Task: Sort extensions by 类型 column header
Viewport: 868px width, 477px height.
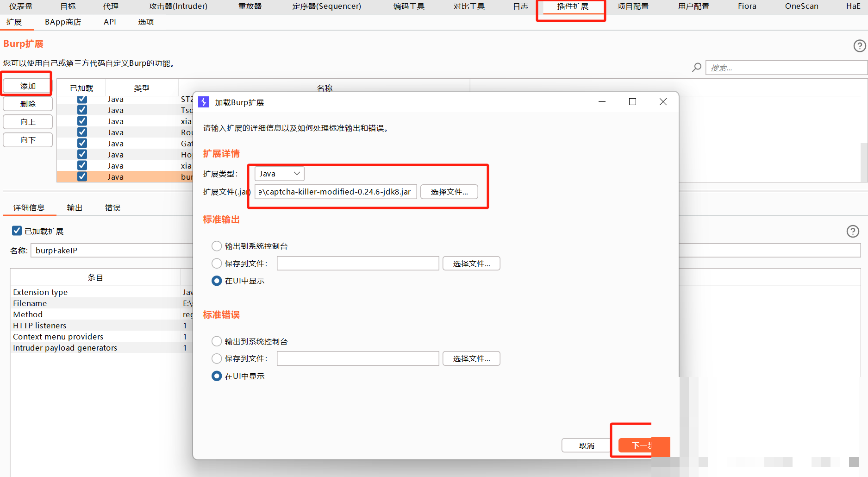Action: click(142, 88)
